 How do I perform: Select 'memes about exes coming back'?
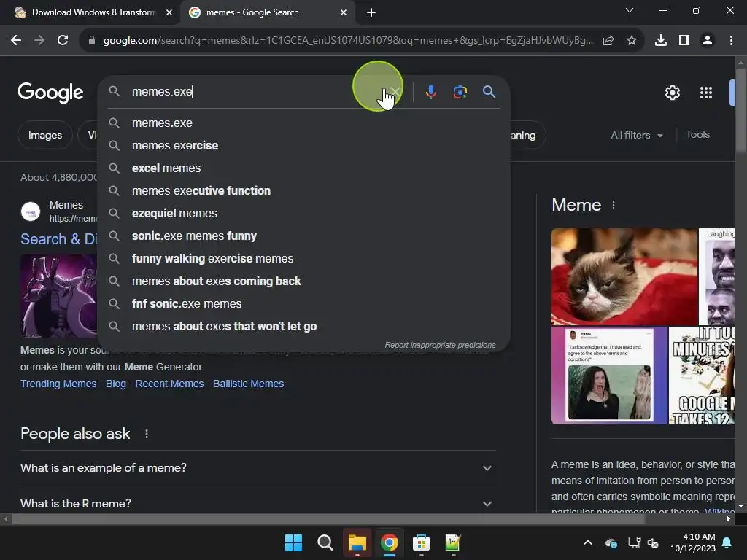coord(303,281)
